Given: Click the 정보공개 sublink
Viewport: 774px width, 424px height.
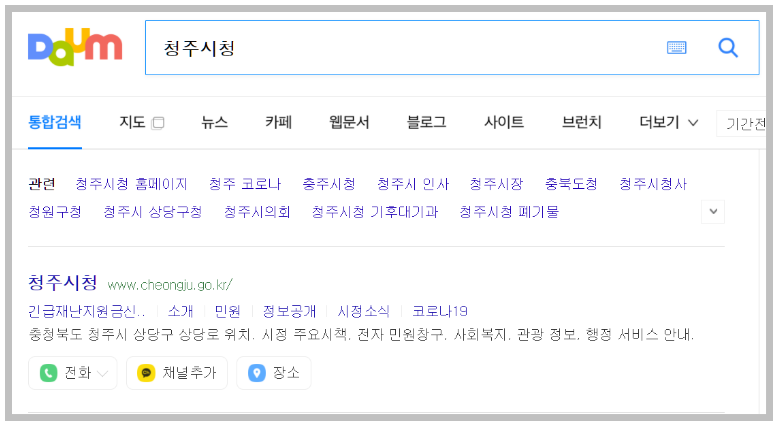Looking at the screenshot, I should point(289,311).
